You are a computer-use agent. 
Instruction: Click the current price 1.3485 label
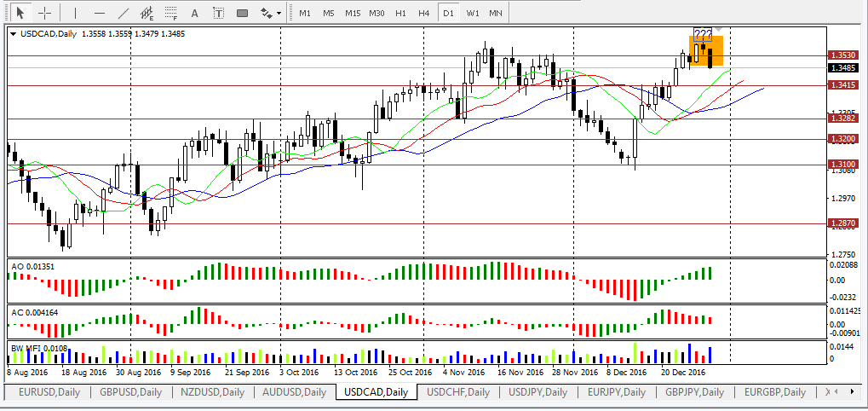[843, 68]
